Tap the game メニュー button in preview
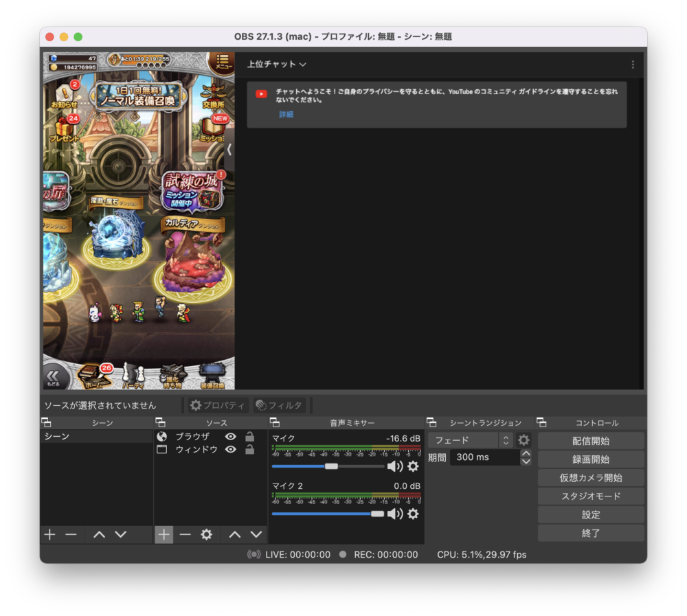Viewport: 687px width, 616px height. [222, 62]
